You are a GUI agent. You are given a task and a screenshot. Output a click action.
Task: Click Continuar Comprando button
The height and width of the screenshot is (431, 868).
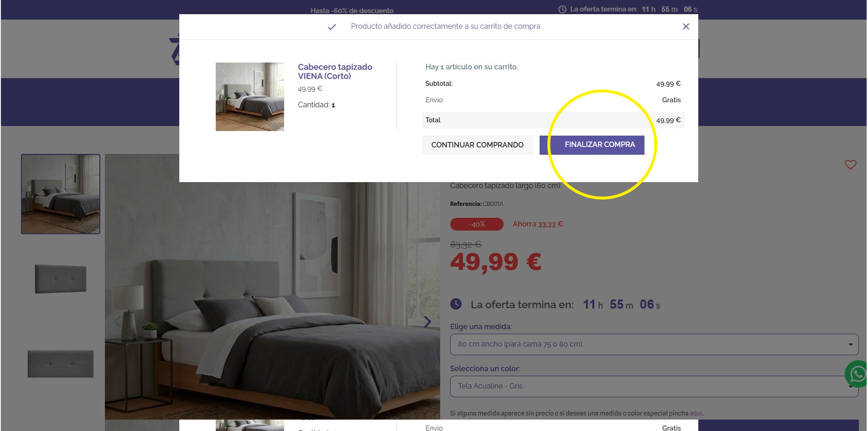pyautogui.click(x=477, y=145)
